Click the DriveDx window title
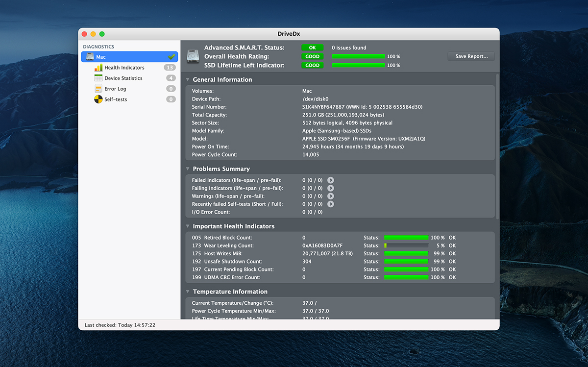588x367 pixels. click(x=289, y=33)
